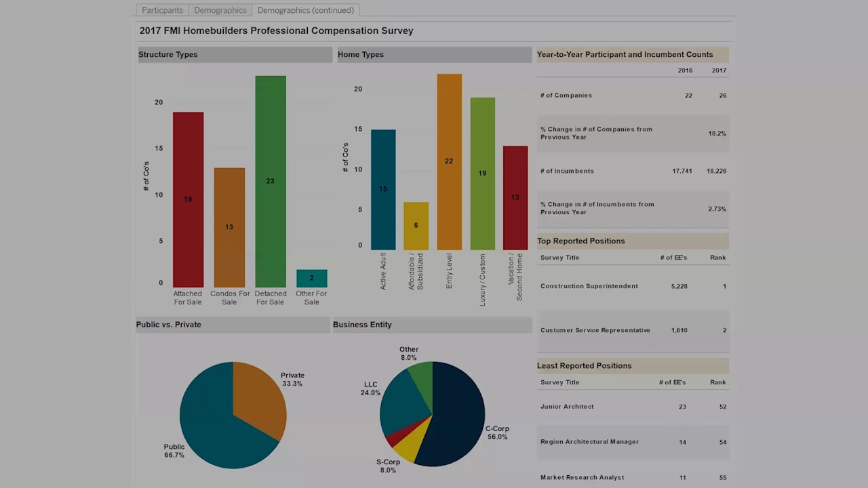Image resolution: width=868 pixels, height=488 pixels.
Task: Select the # of Companies row label
Action: tap(566, 96)
